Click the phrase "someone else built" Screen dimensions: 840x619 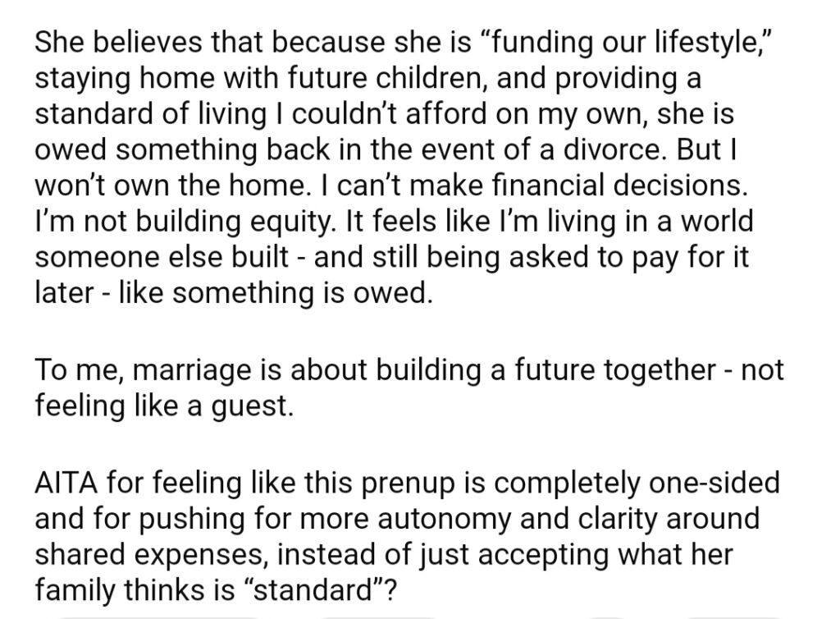pos(161,257)
